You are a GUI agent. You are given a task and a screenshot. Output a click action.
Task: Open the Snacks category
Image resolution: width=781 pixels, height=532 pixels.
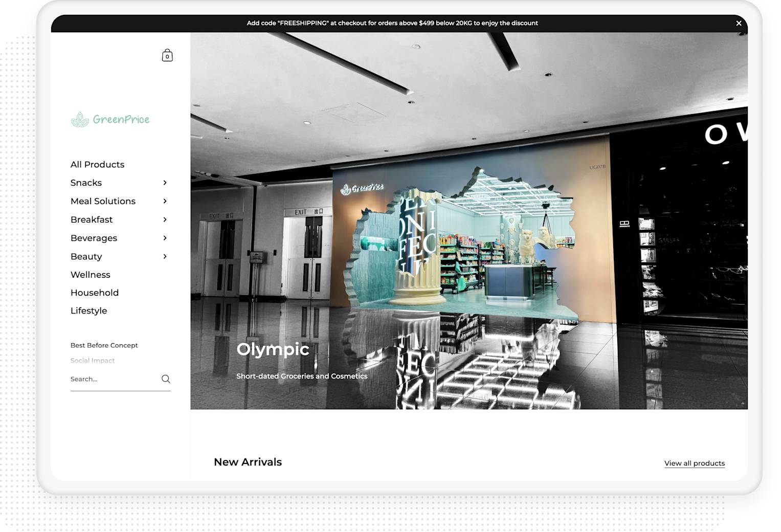[86, 183]
